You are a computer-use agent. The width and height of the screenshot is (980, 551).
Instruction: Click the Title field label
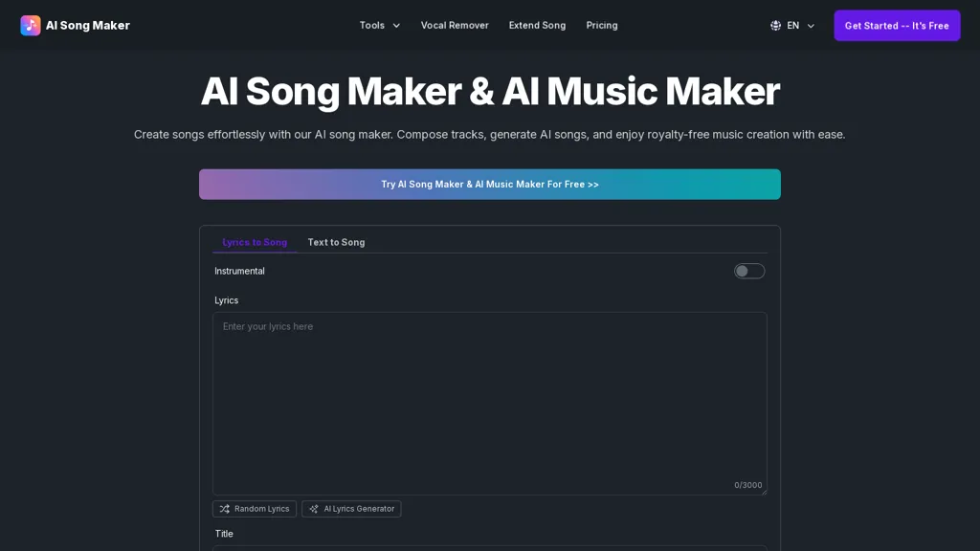pyautogui.click(x=224, y=534)
